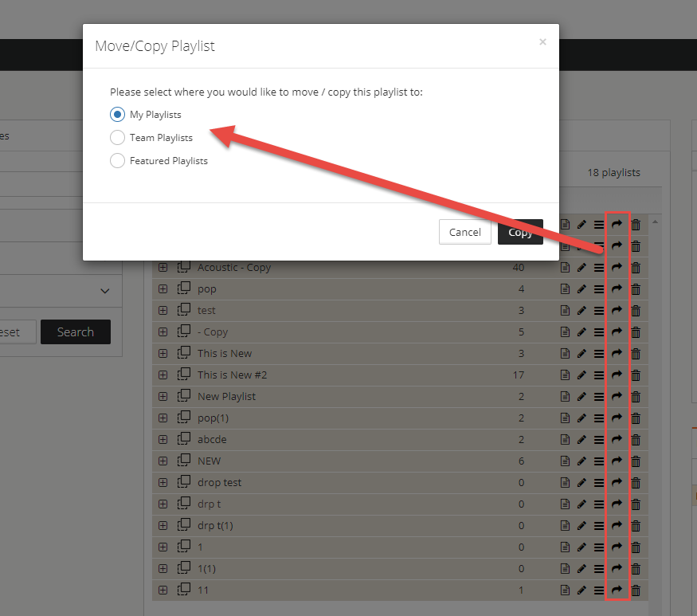
Task: Open notes document icon for NEW playlist
Action: tap(565, 461)
